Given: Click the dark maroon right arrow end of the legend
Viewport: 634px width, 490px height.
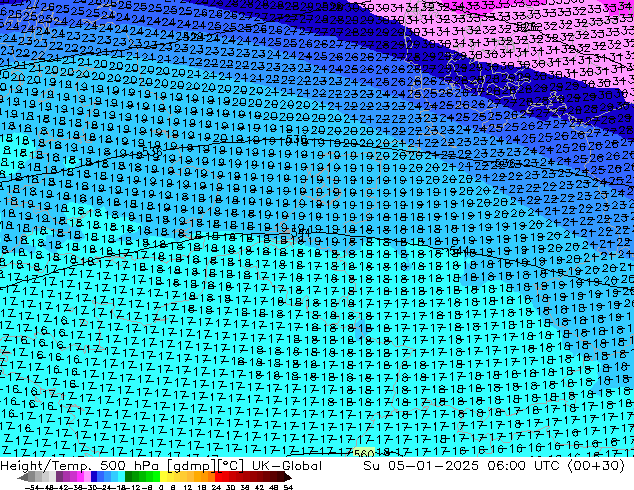Looking at the screenshot, I should point(287,477).
